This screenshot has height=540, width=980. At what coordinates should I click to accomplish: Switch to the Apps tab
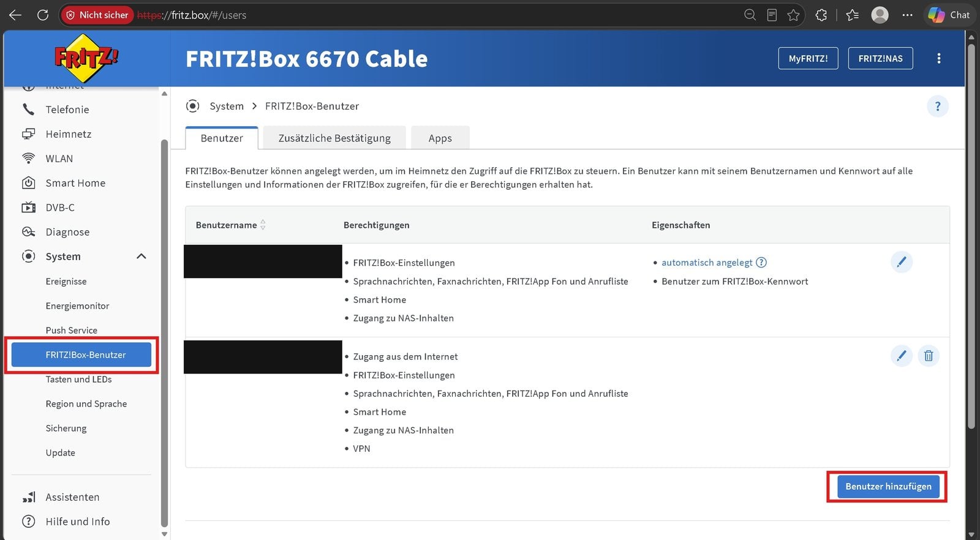(440, 138)
